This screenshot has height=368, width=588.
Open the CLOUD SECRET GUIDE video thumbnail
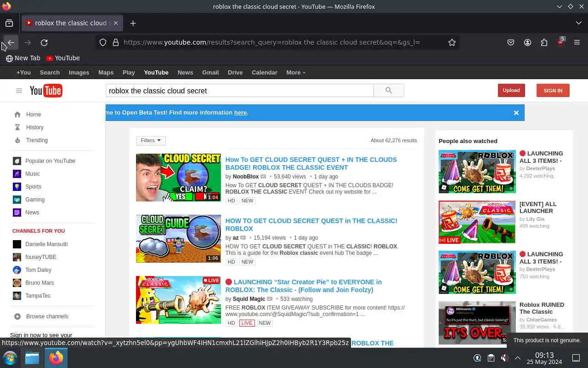coord(178,239)
